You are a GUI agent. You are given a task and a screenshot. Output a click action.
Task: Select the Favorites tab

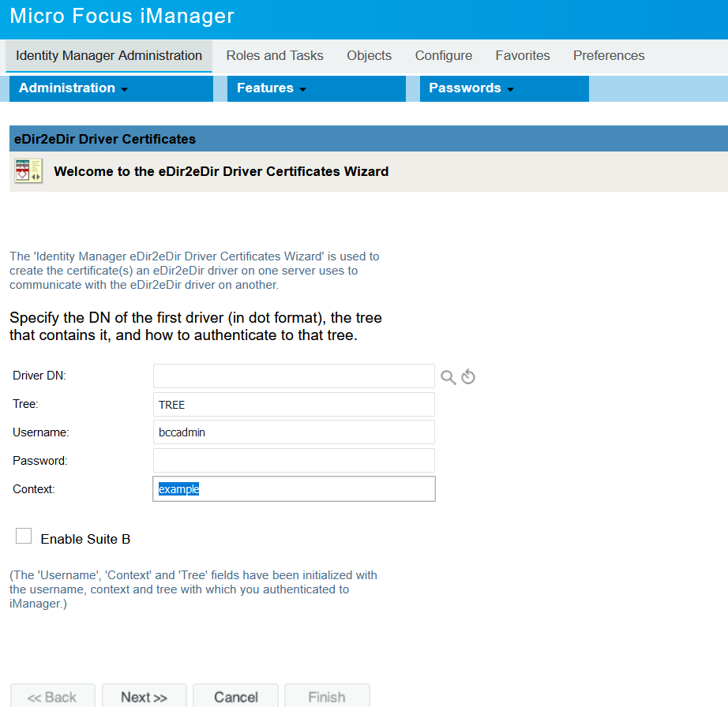pyautogui.click(x=523, y=56)
